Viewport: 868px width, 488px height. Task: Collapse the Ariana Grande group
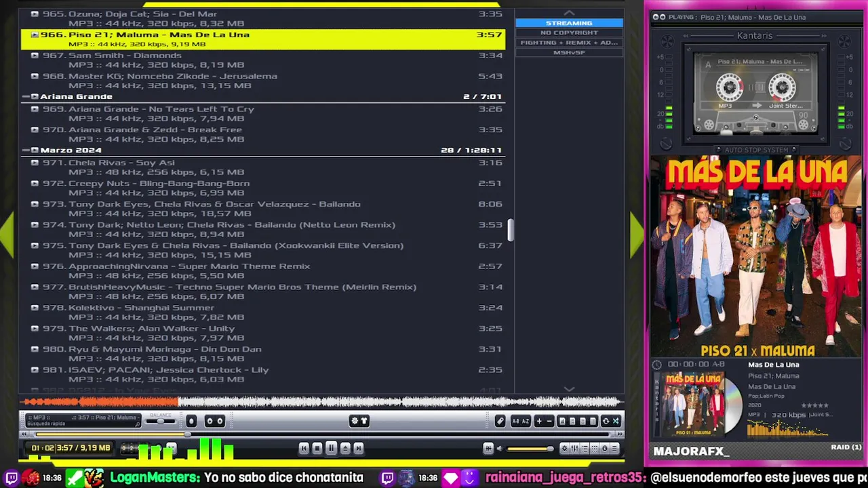click(x=26, y=96)
